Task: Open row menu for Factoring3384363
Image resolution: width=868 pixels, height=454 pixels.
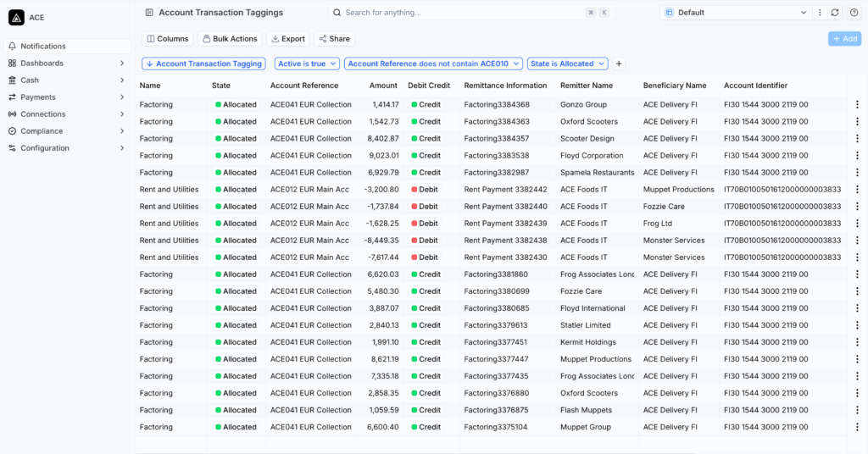Action: click(x=857, y=122)
